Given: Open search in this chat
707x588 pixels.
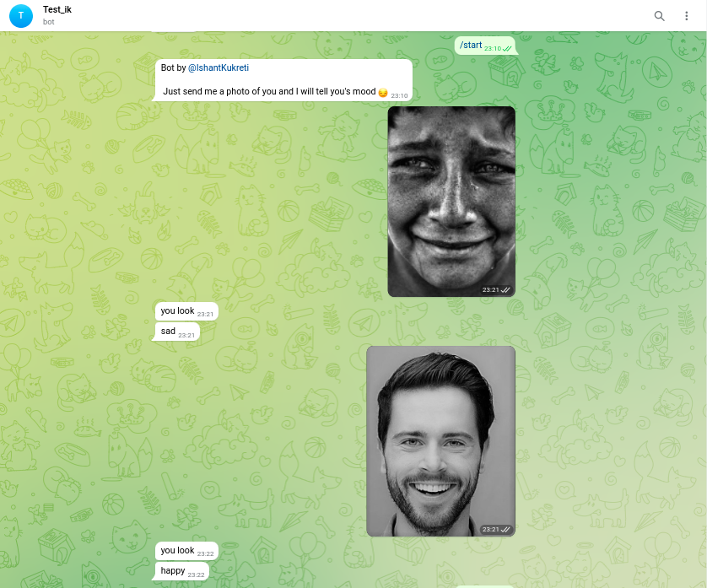Looking at the screenshot, I should (659, 16).
